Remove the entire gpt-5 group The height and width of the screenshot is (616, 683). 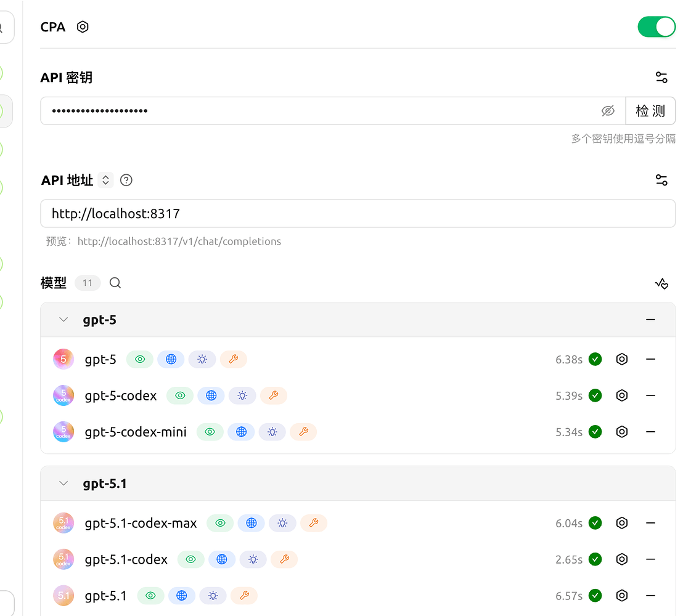click(650, 320)
